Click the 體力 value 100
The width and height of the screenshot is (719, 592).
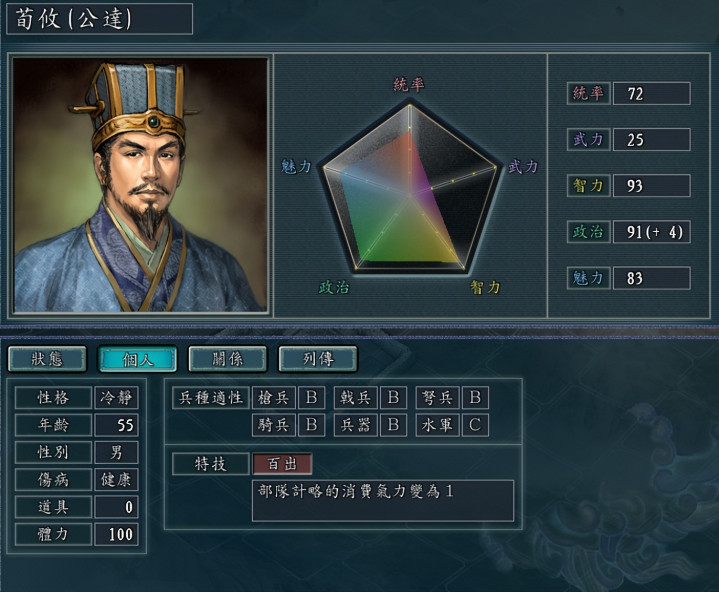click(x=116, y=534)
